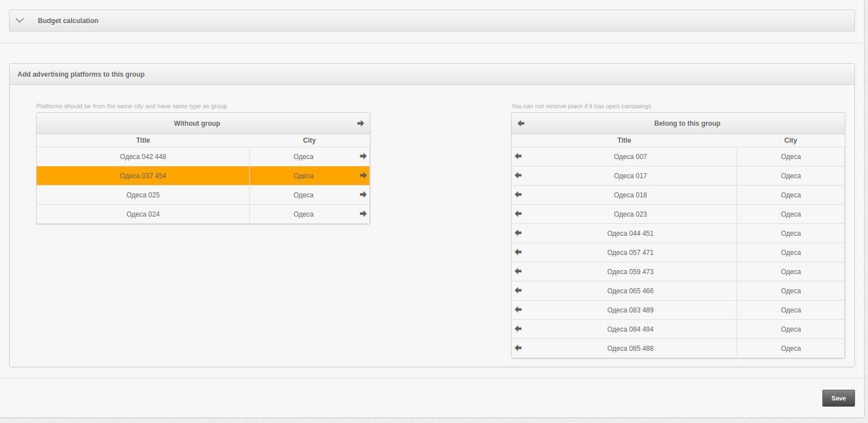Click Одеса 084 494 title cell
Image resolution: width=868 pixels, height=423 pixels.
click(631, 329)
